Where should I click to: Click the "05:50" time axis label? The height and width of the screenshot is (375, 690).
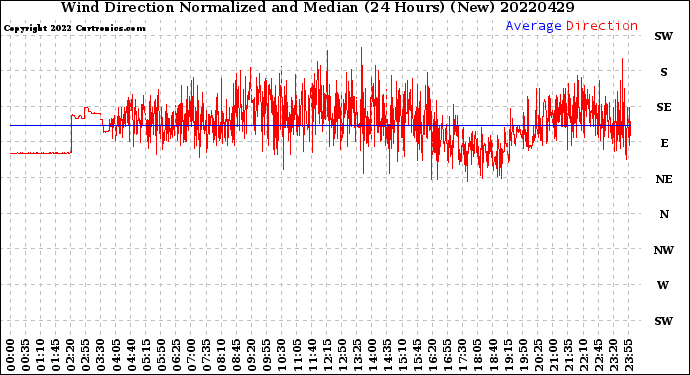[161, 355]
